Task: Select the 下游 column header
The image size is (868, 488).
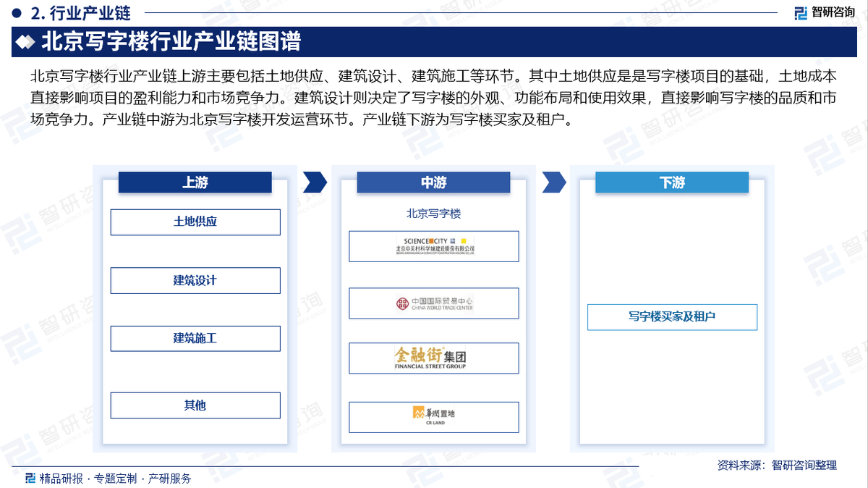Action: 672,182
